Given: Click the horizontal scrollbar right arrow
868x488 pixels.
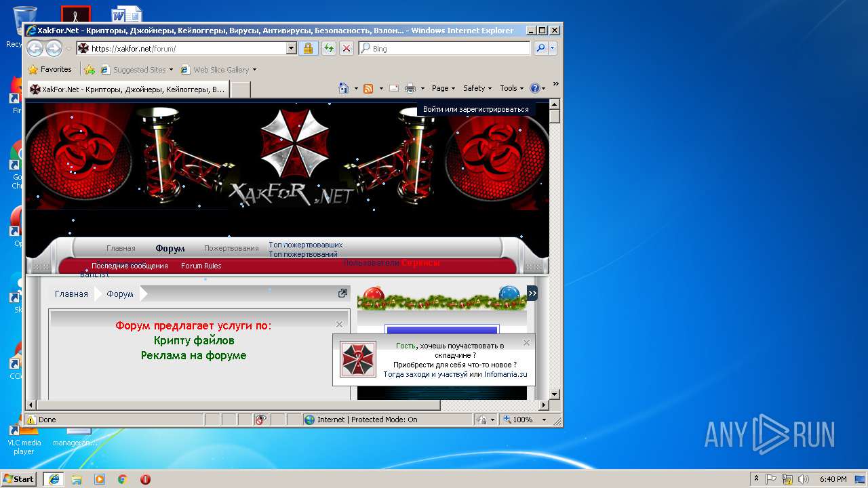Looking at the screenshot, I should click(543, 405).
